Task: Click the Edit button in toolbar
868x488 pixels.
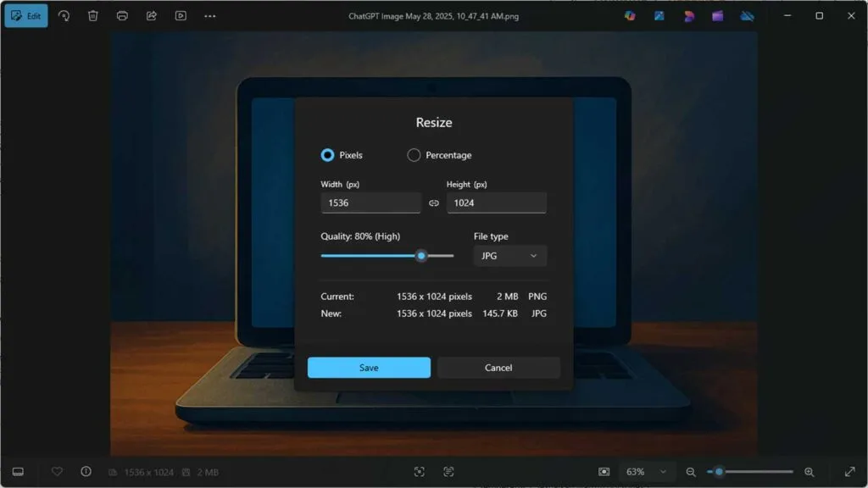Action: coord(26,16)
